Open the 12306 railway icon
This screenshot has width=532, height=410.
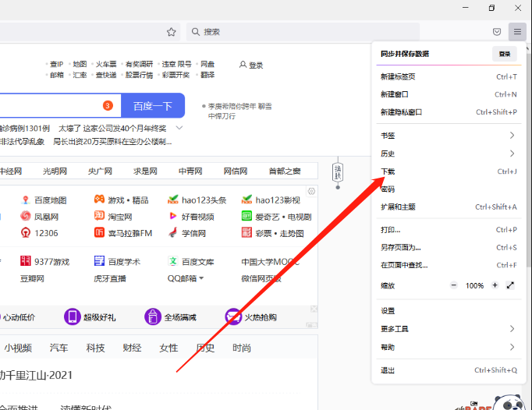pyautogui.click(x=26, y=233)
